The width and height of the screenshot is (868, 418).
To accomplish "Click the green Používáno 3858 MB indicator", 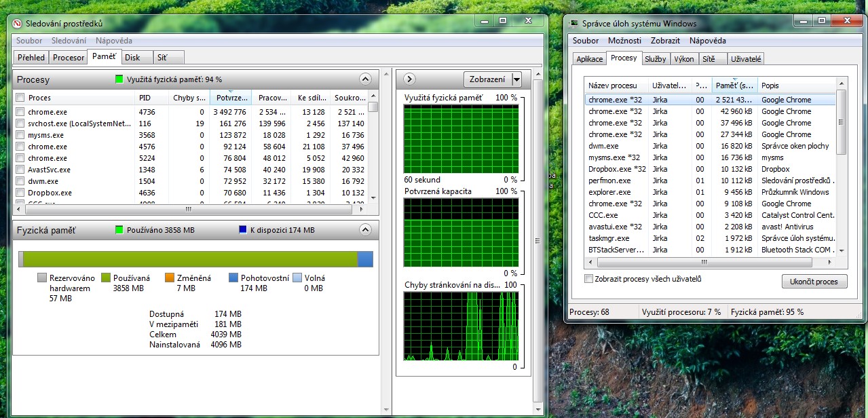I will (x=121, y=230).
